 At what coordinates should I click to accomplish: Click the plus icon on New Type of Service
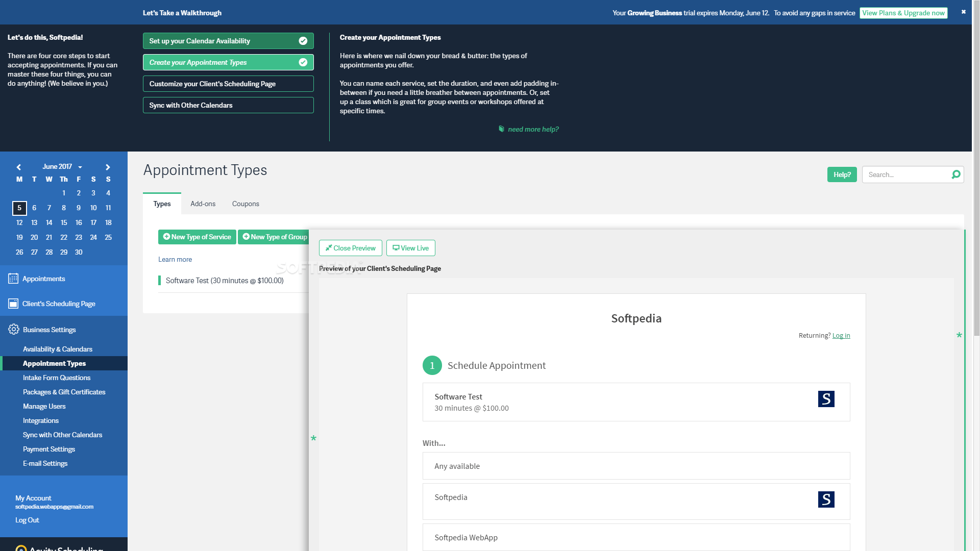point(167,236)
